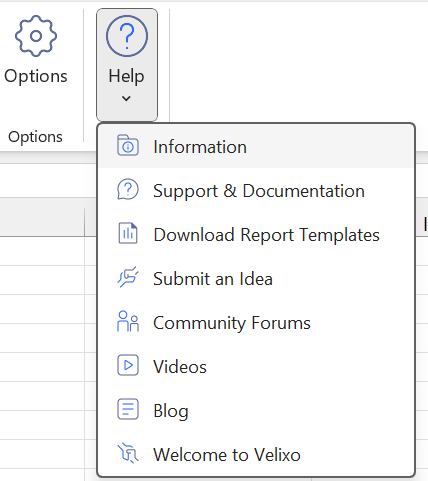Click the Download Report Templates chart icon
The width and height of the screenshot is (428, 481).
coord(128,233)
